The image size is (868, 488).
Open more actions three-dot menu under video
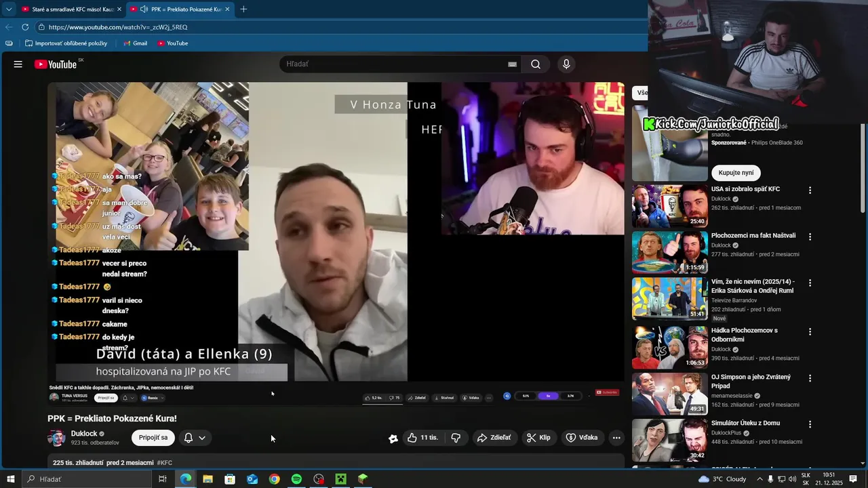click(616, 438)
